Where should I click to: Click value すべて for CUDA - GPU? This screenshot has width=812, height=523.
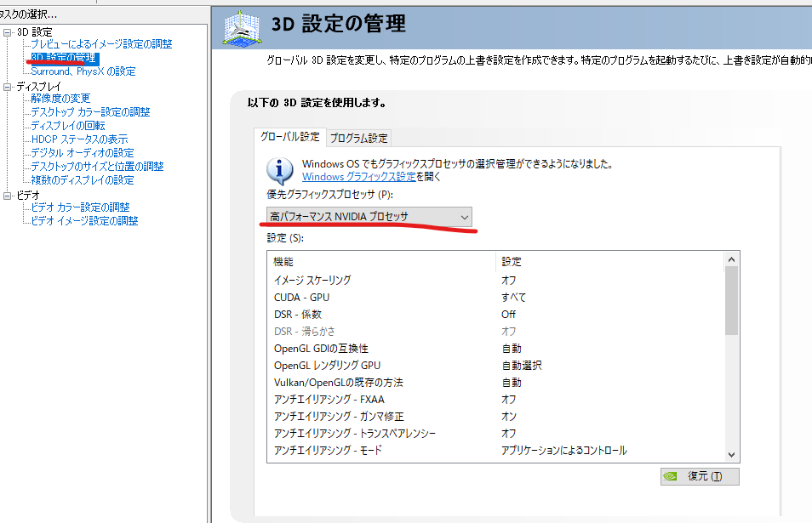pos(514,297)
